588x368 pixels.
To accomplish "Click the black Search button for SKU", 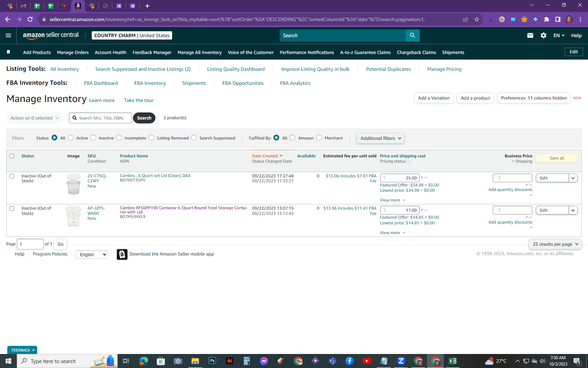I will point(144,118).
